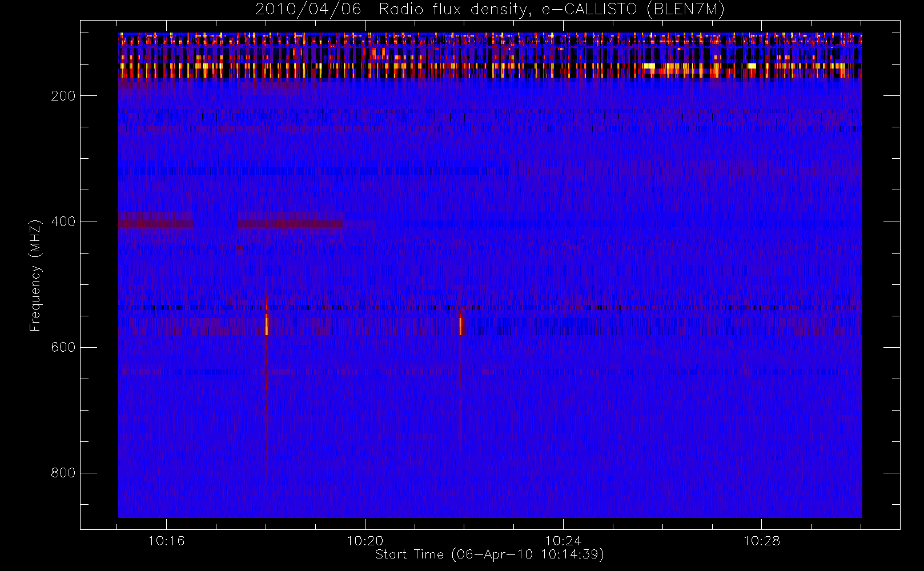Click the bright burst near 10:22

(x=460, y=325)
